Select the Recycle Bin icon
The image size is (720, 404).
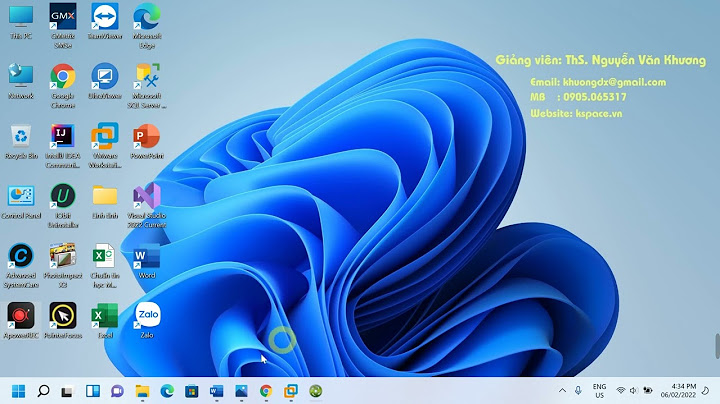[21, 142]
